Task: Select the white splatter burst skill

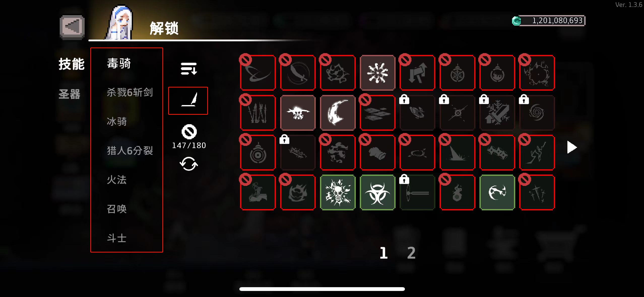Action: coord(377,73)
